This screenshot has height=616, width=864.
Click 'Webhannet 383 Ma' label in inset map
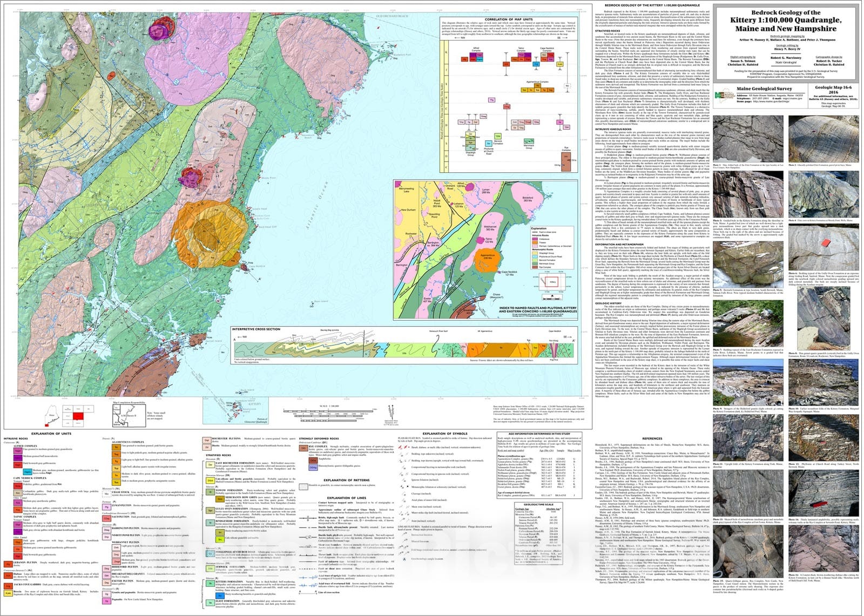pyautogui.click(x=490, y=228)
